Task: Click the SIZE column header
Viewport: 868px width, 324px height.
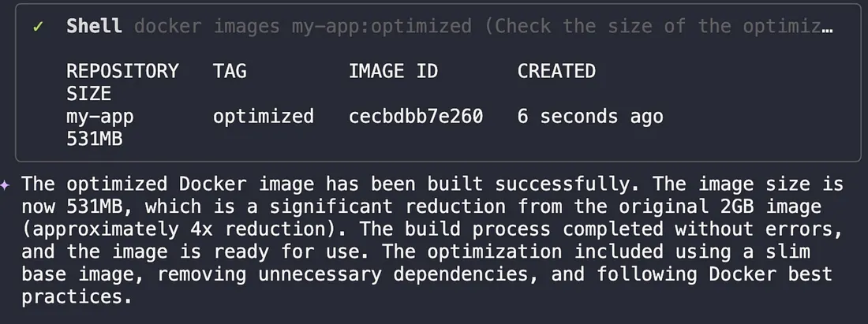Action: 88,94
